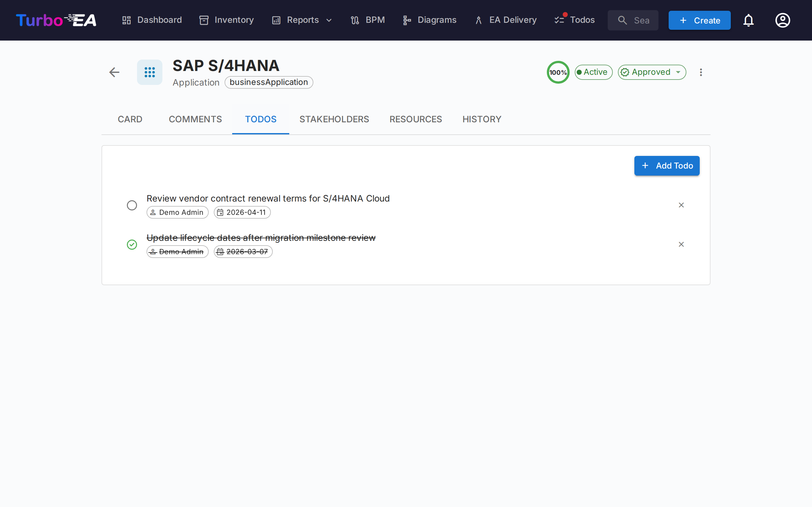
Task: Open the History tab
Action: tap(481, 119)
